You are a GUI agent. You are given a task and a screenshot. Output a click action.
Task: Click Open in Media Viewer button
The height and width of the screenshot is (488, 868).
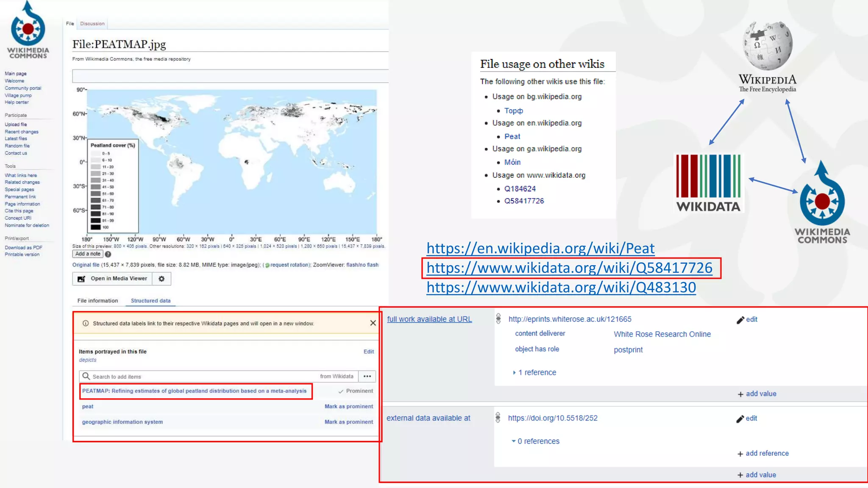coord(114,279)
